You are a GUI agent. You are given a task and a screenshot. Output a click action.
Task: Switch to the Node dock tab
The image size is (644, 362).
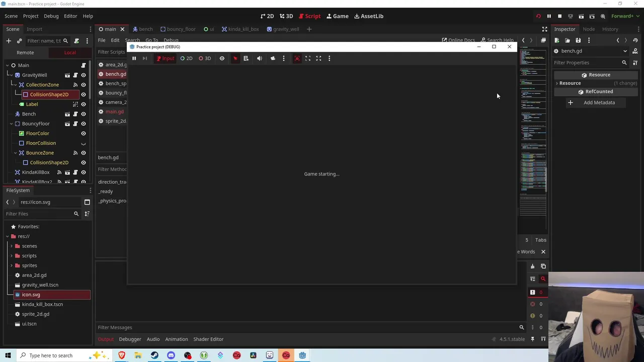pyautogui.click(x=589, y=29)
